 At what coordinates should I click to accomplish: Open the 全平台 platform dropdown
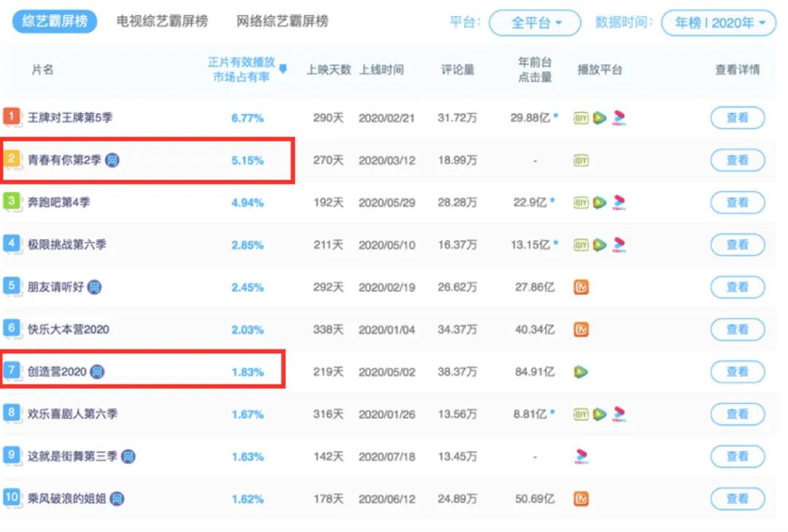click(535, 23)
